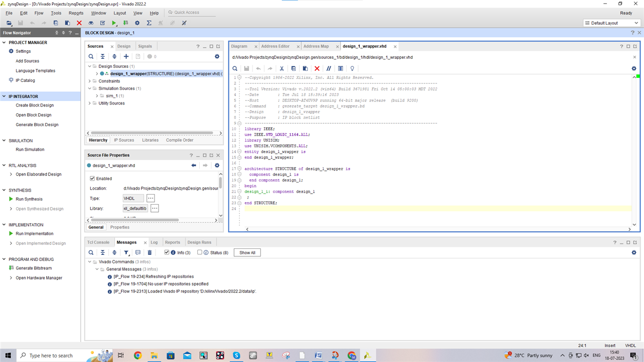Click the browse button next to Type VHDL
This screenshot has width=644, height=362.
pyautogui.click(x=150, y=198)
